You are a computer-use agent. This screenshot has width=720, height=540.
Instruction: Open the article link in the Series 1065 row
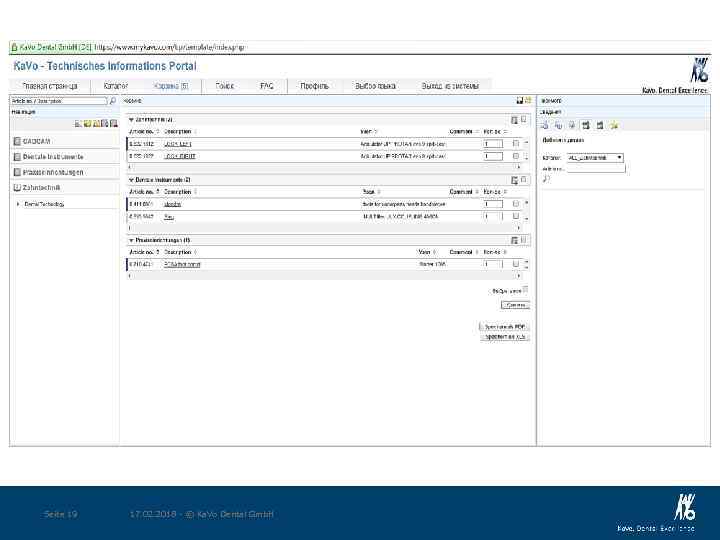pyautogui.click(x=182, y=264)
